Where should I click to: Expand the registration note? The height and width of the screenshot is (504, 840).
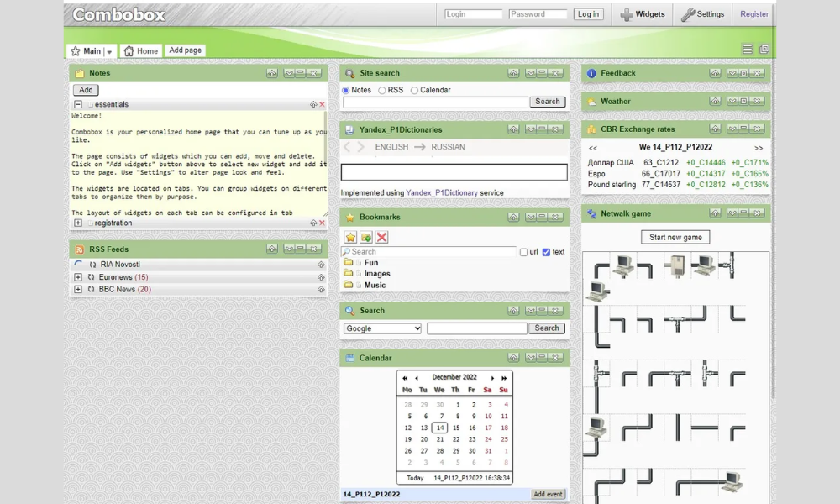tap(78, 223)
